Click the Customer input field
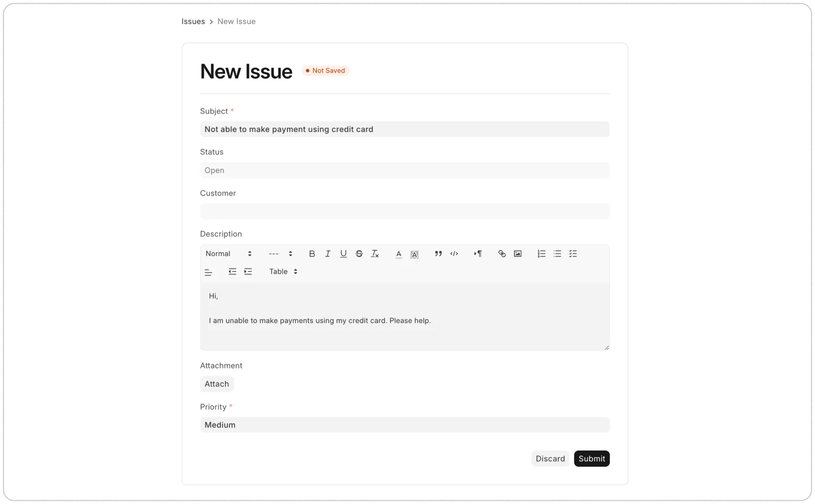Viewport: 815px width, 504px height. pos(404,211)
